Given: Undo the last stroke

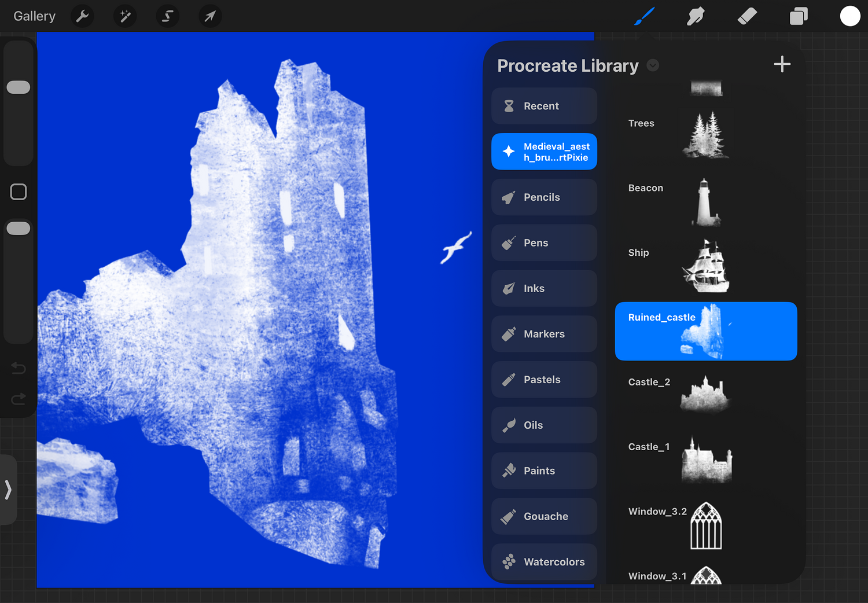Looking at the screenshot, I should 19,368.
